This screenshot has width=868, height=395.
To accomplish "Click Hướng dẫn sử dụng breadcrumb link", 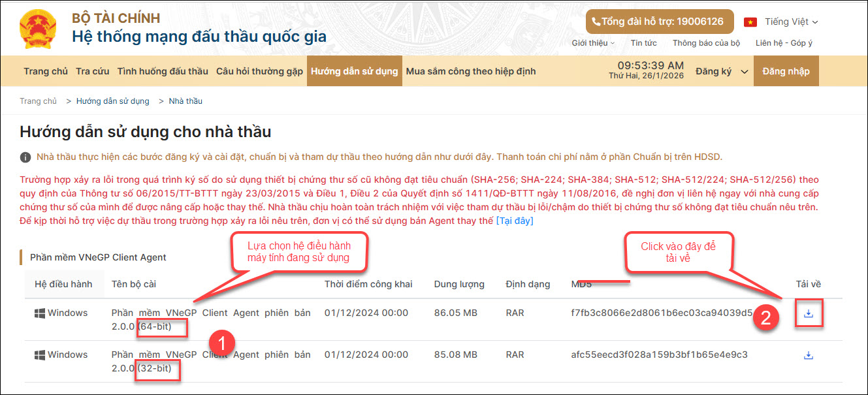I will coord(112,101).
